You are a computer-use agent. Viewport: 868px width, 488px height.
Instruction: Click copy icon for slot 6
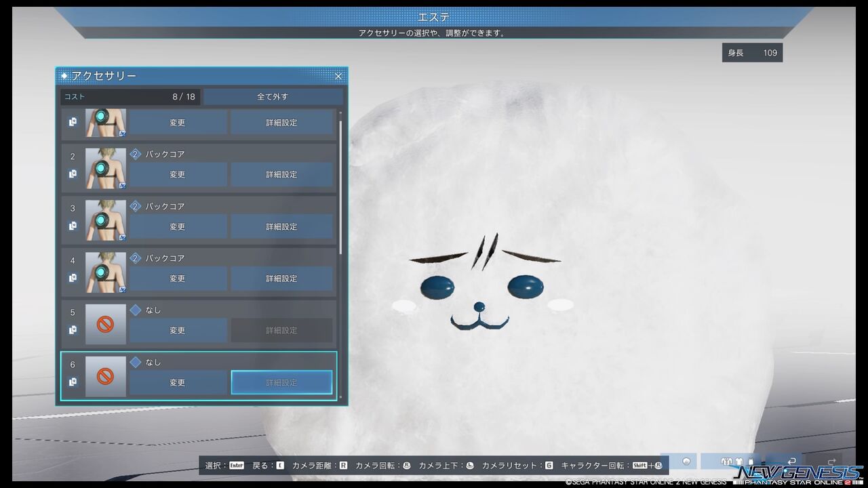point(73,382)
